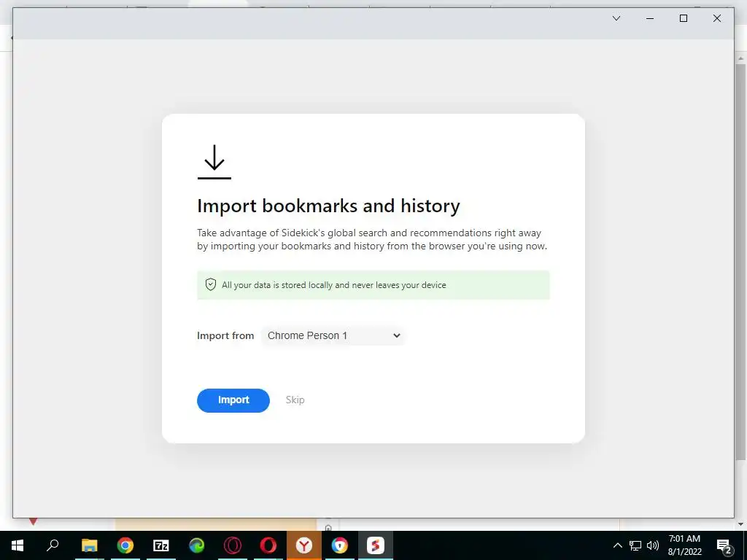Click the shield icon in green notice
Image resolution: width=747 pixels, height=560 pixels.
click(x=211, y=285)
